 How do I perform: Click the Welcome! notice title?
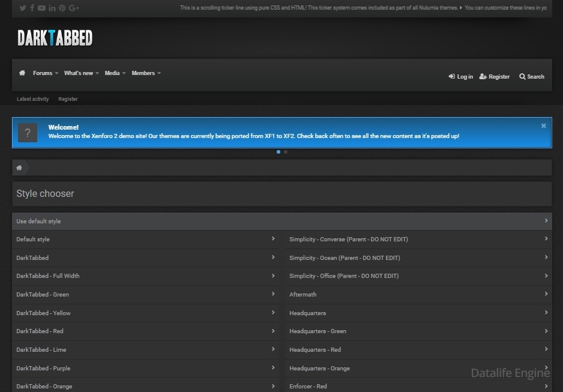64,127
